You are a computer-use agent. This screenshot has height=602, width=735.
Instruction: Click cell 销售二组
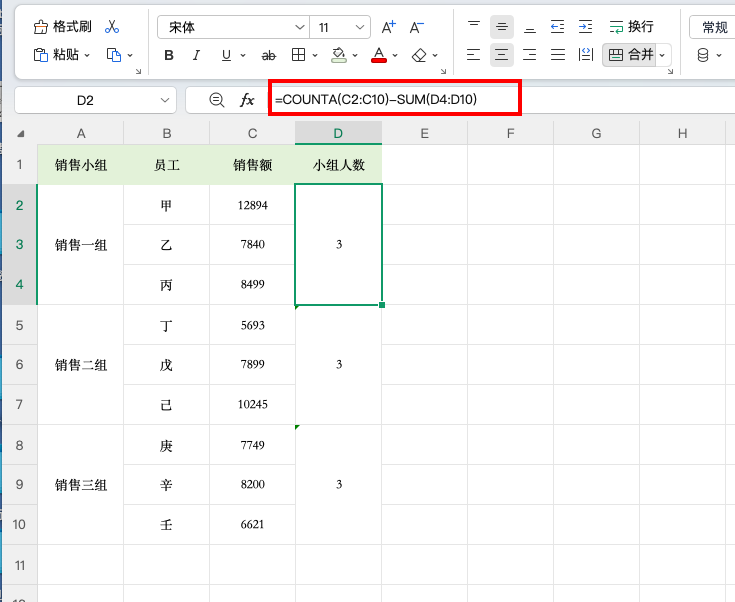click(x=81, y=365)
